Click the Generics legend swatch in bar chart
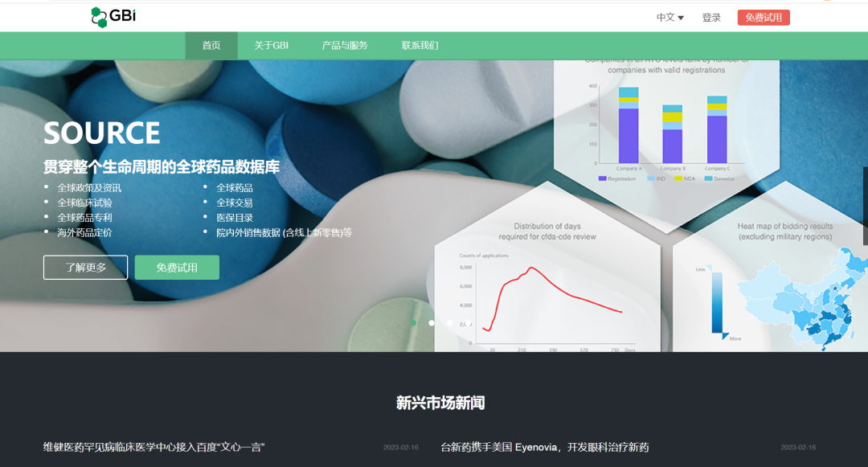Viewport: 868px width, 467px height. (708, 178)
